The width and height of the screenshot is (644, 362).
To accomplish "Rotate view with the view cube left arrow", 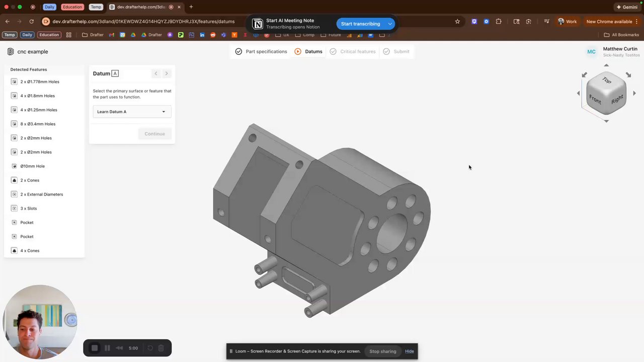I will click(578, 93).
